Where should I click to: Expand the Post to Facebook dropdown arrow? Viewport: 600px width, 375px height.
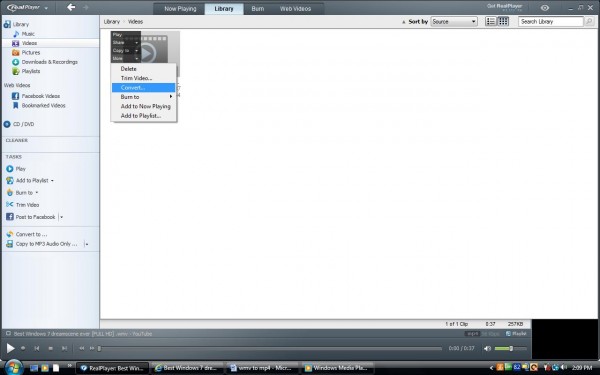click(x=62, y=217)
